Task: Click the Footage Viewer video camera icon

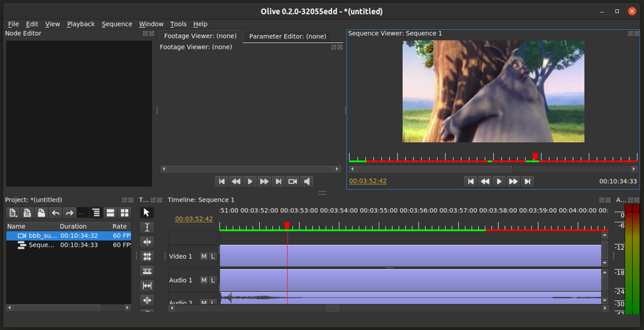Action: pyautogui.click(x=292, y=181)
